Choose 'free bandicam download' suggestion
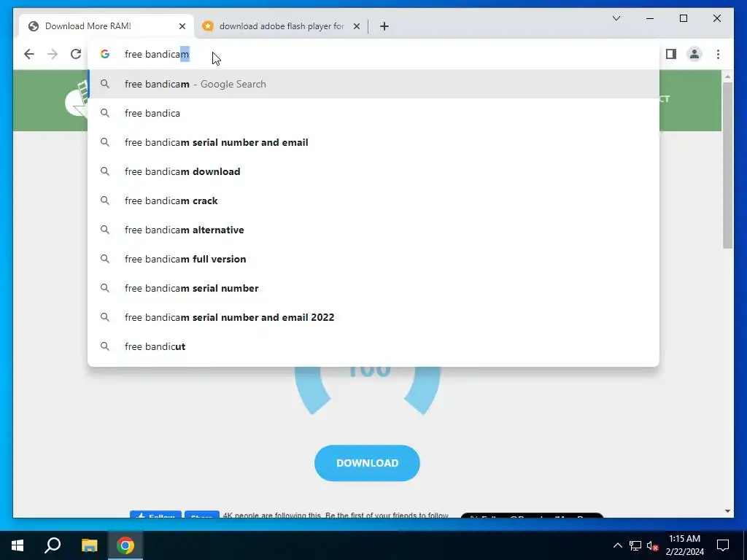747x560 pixels. coord(373,171)
